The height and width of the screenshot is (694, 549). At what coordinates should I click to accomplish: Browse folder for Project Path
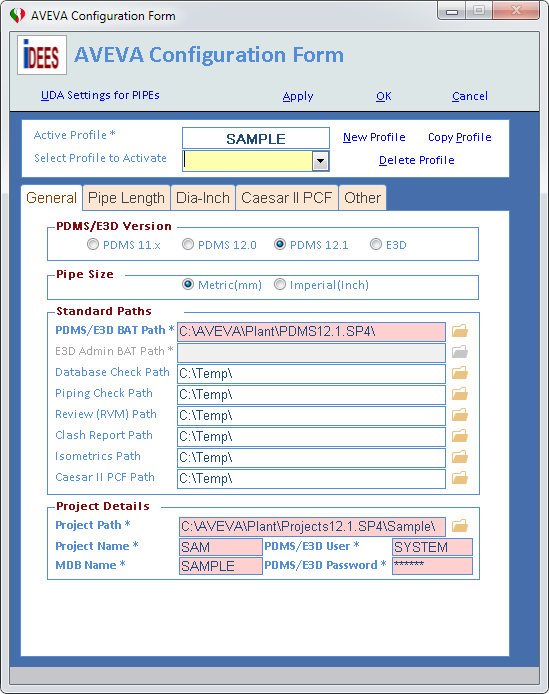[x=460, y=526]
